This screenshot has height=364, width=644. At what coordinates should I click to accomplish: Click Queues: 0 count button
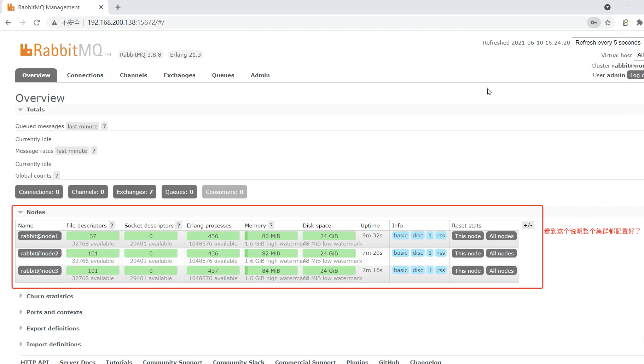[x=179, y=192]
